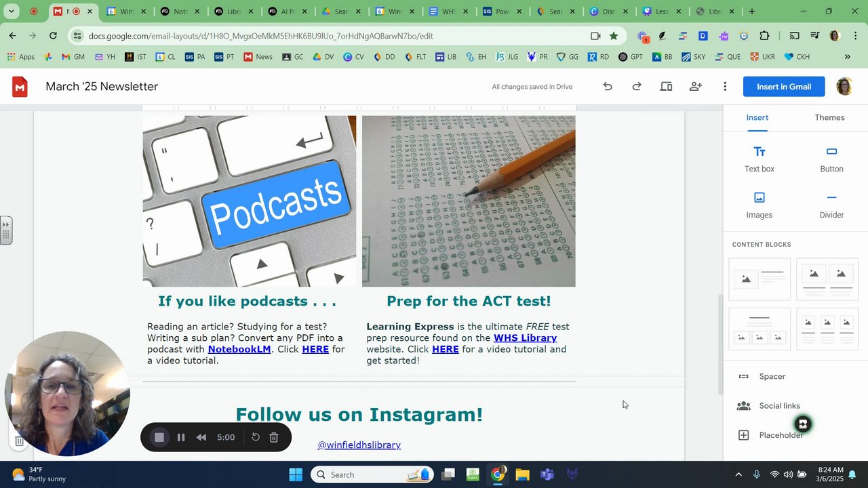
Task: Click the vertical page scrollbar
Action: click(720, 346)
